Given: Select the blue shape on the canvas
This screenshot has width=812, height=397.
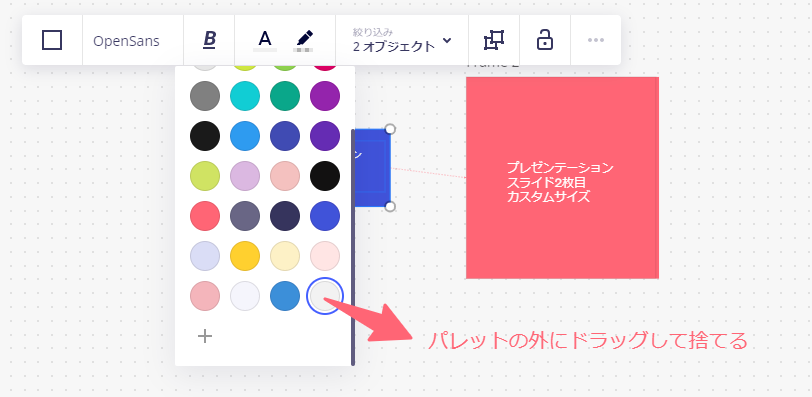Looking at the screenshot, I should coord(372,168).
